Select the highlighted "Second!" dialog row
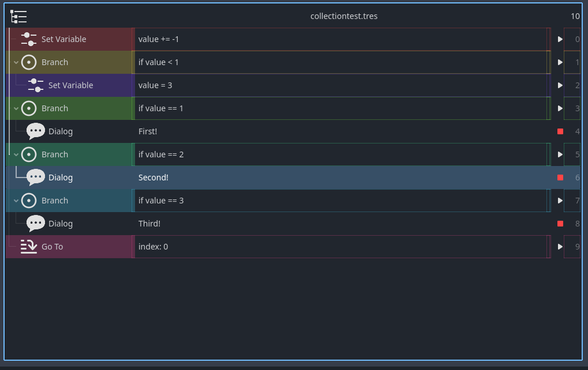Screen dimensions: 588x370 coord(289,177)
